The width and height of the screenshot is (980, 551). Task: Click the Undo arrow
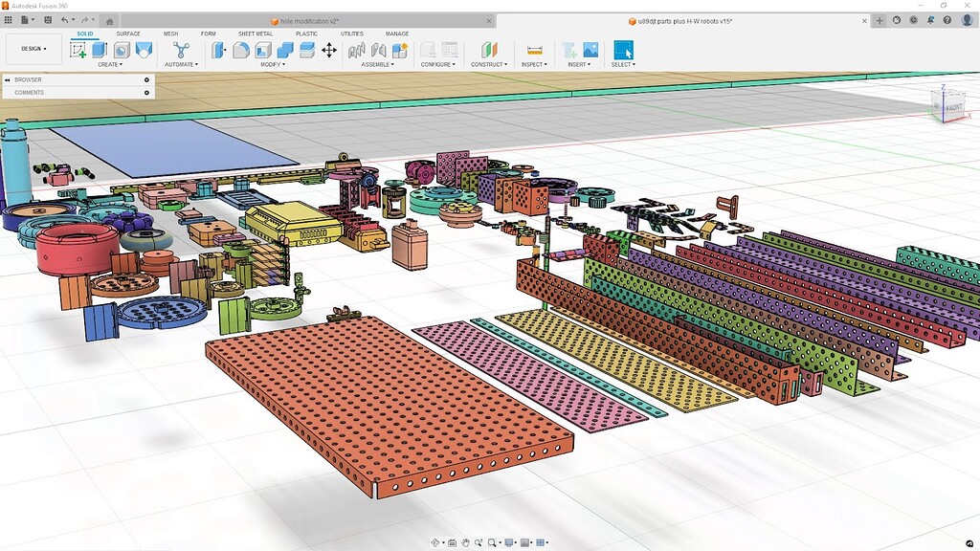point(65,20)
